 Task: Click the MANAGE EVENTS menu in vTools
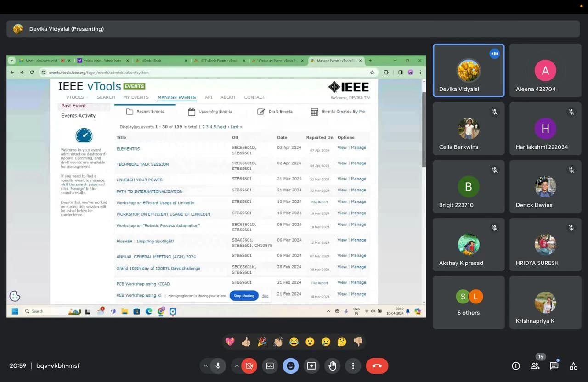[x=176, y=97]
